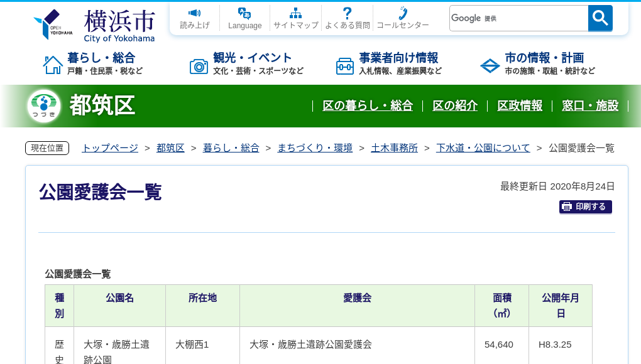Select 区の紹介 in the green navigation bar
The width and height of the screenshot is (641, 364).
tap(455, 106)
